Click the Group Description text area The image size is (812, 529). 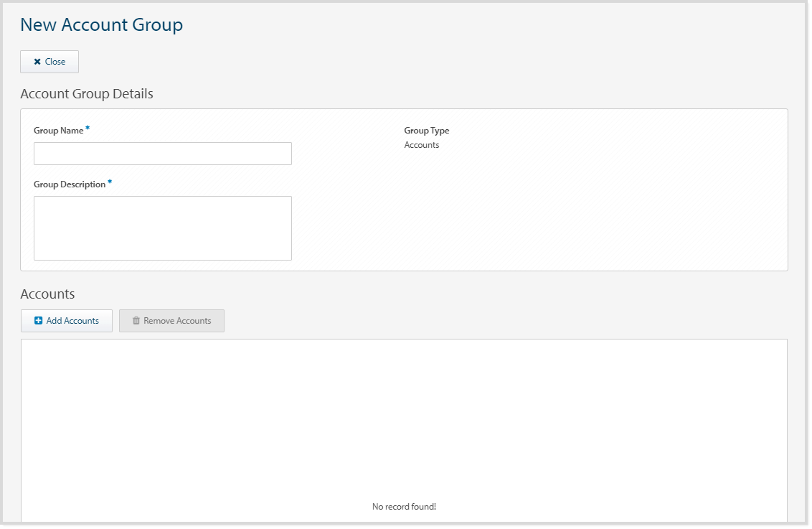point(162,227)
